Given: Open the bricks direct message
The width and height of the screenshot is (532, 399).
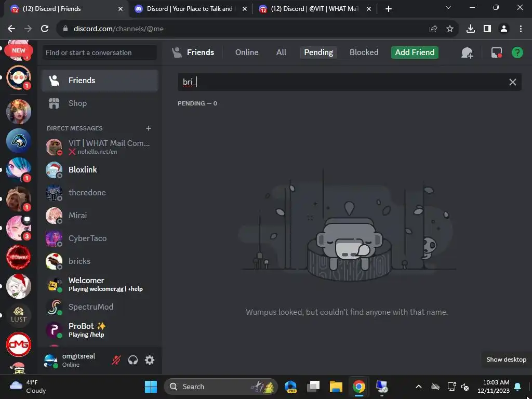Looking at the screenshot, I should (x=99, y=261).
